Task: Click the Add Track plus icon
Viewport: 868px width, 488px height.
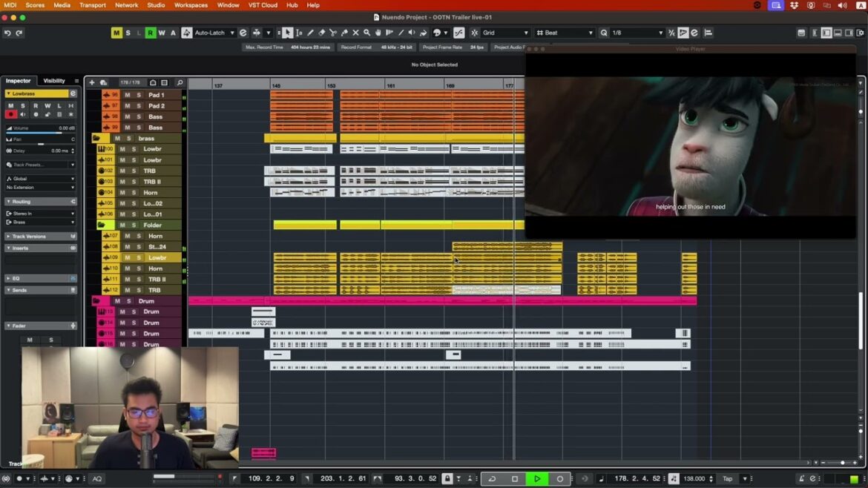Action: coord(92,82)
